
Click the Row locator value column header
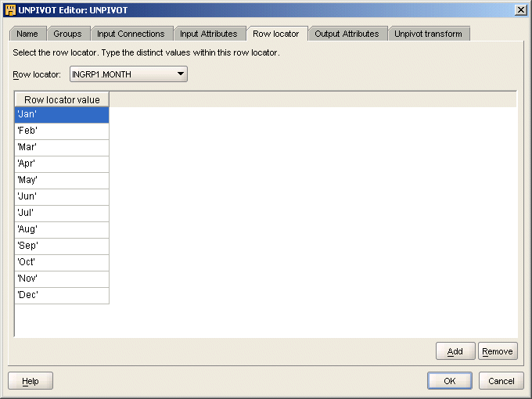62,99
